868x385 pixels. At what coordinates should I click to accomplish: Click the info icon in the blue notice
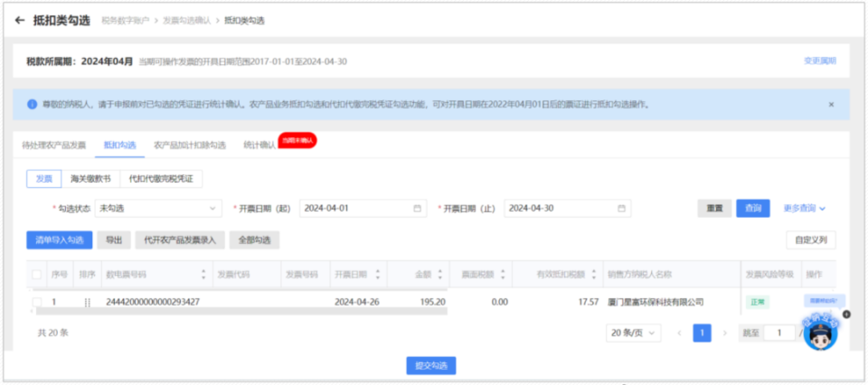[33, 104]
